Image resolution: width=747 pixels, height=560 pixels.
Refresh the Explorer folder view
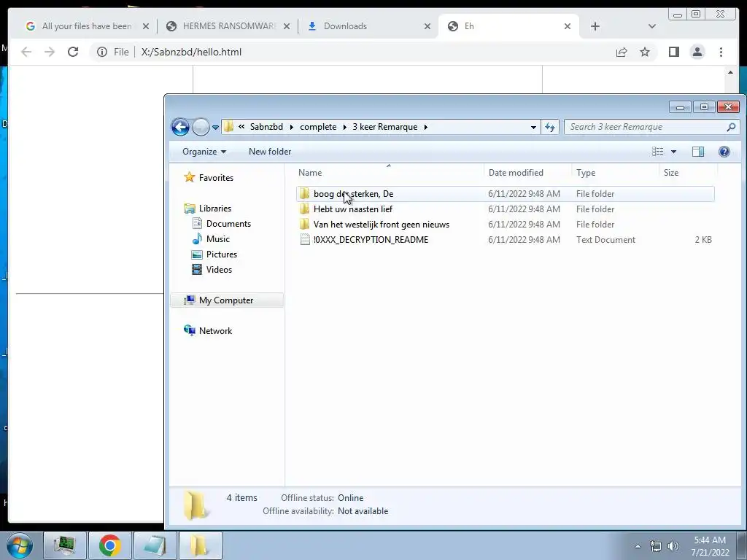(x=550, y=127)
